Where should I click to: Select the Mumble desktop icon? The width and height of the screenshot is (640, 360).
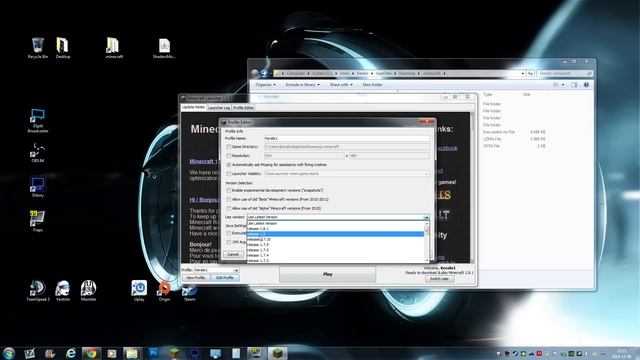tap(88, 291)
